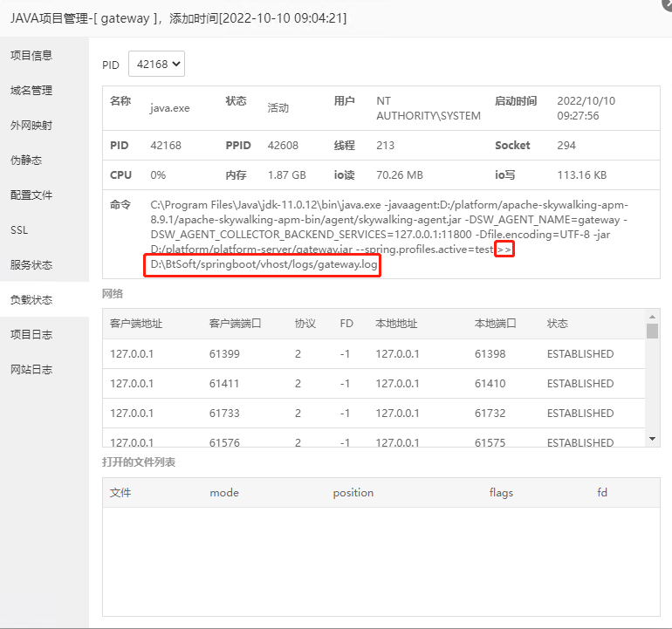
Task: Open the 项目信息 tab
Action: coord(31,55)
